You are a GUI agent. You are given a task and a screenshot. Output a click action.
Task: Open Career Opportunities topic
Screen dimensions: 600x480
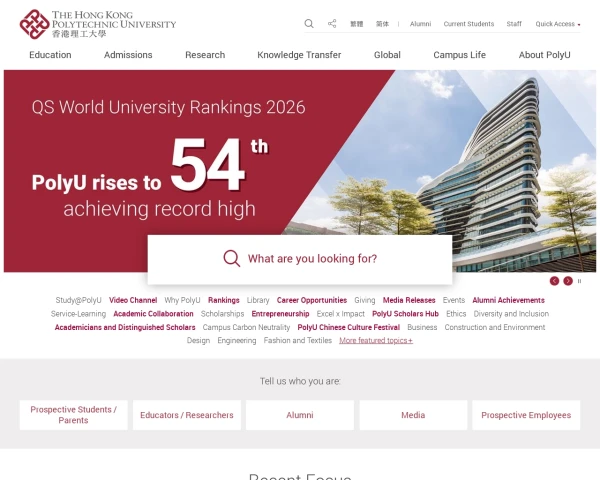point(312,300)
